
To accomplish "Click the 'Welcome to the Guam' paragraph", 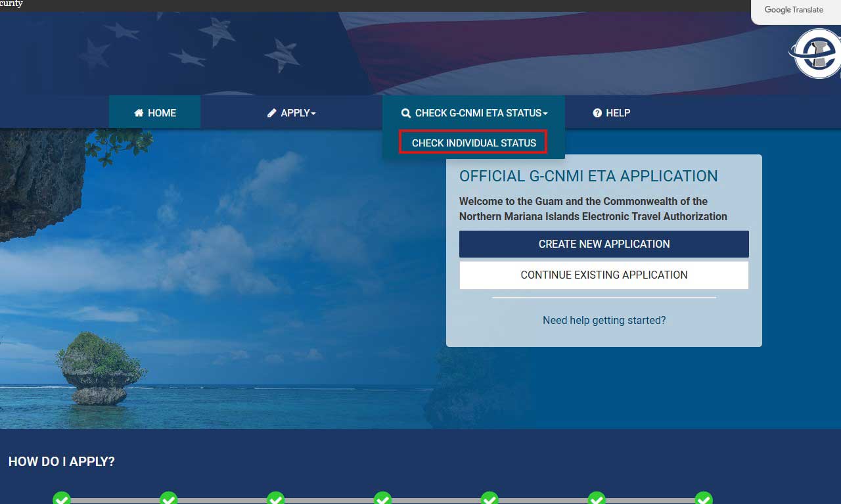I will click(x=593, y=209).
